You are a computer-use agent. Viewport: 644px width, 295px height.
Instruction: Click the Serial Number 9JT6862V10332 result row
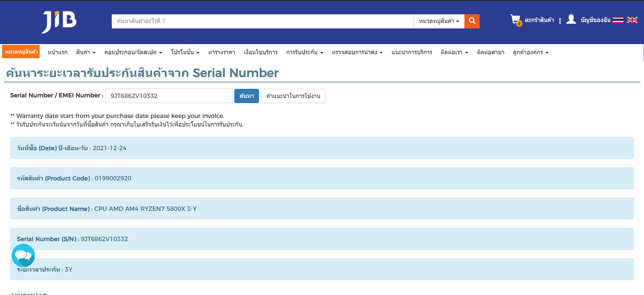(x=322, y=239)
